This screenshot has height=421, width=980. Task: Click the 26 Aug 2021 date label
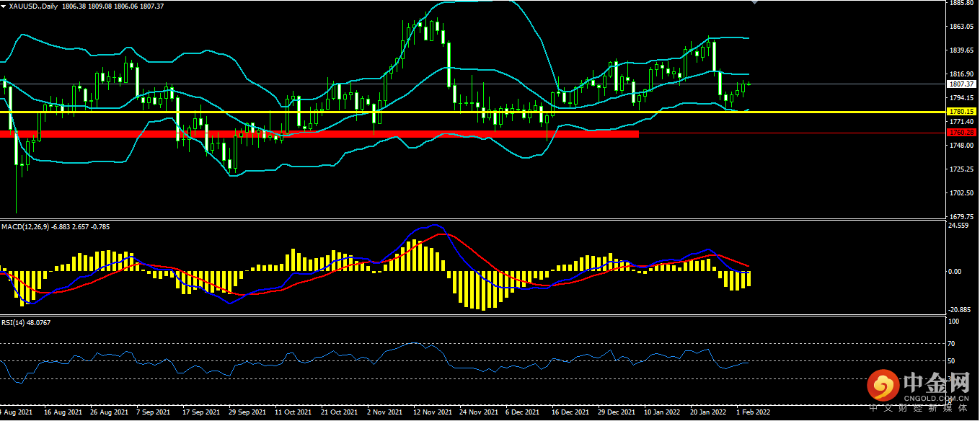tap(110, 413)
